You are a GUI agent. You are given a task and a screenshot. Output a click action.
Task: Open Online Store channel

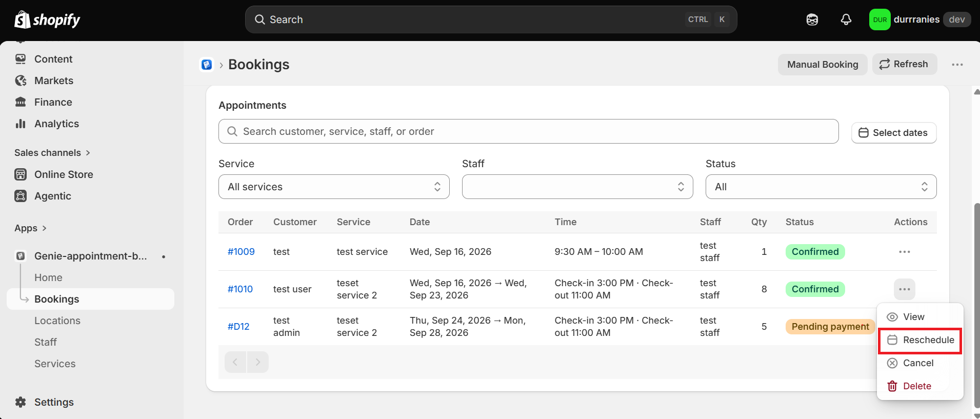click(x=64, y=174)
